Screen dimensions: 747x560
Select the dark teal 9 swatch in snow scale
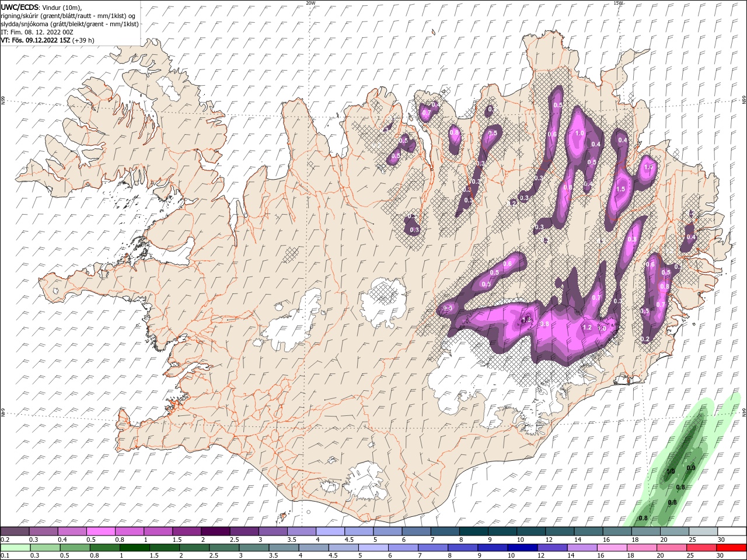(502, 531)
